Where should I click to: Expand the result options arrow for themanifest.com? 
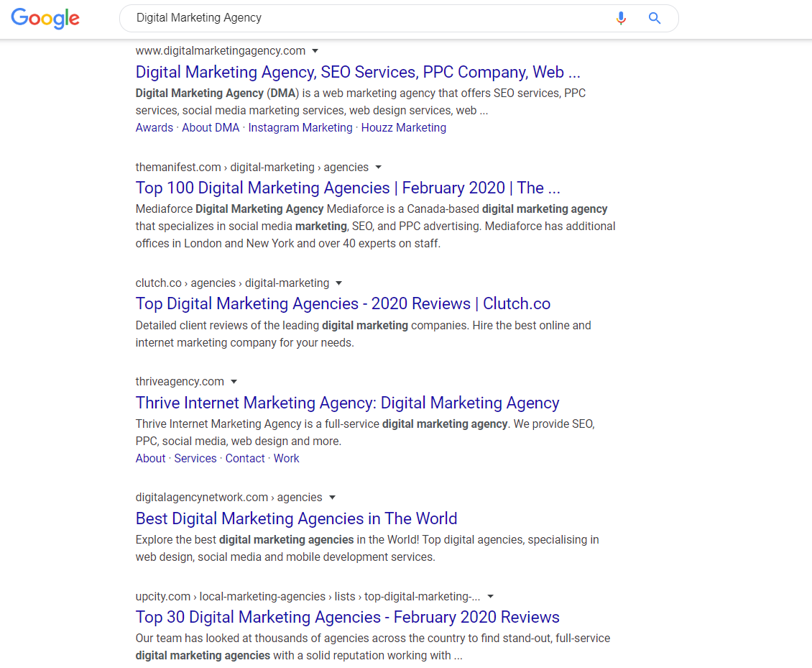coord(379,167)
